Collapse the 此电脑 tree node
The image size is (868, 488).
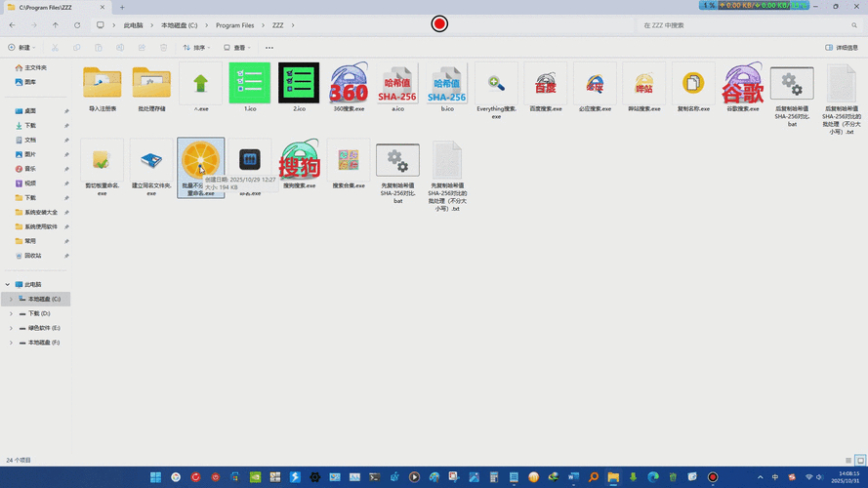(x=9, y=285)
